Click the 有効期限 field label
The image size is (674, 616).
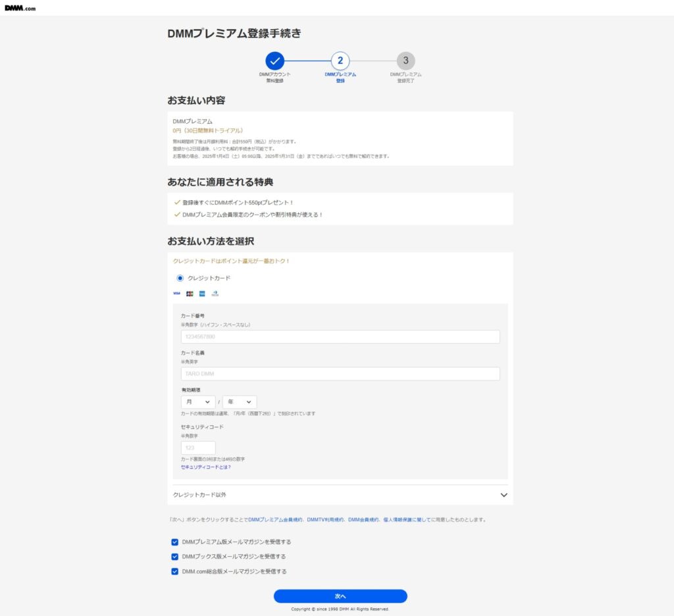coord(191,390)
